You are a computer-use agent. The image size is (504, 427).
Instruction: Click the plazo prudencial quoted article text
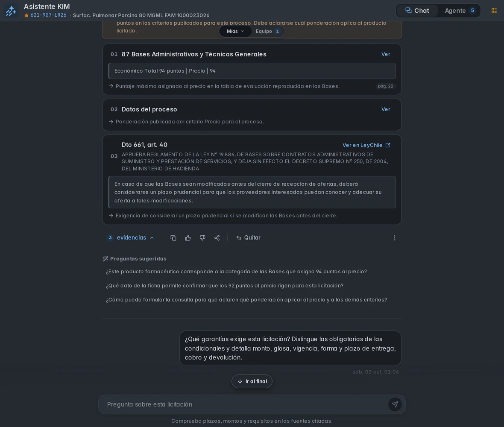(252, 192)
